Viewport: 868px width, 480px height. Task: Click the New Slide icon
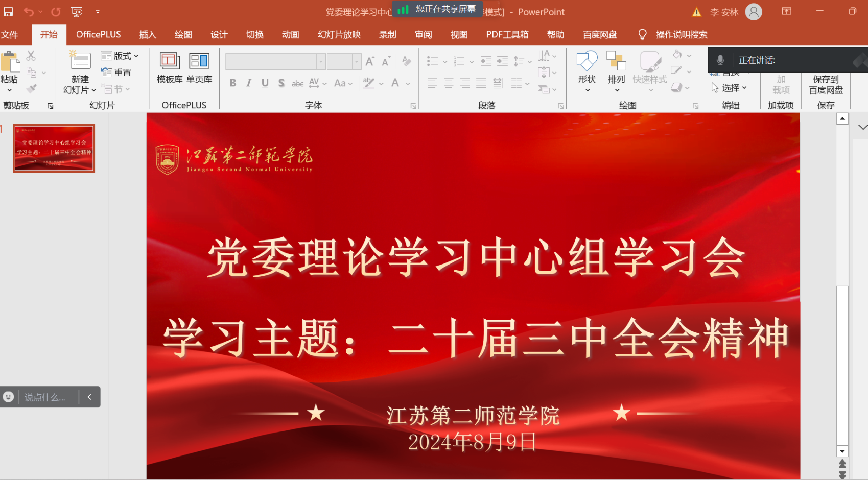pyautogui.click(x=80, y=61)
